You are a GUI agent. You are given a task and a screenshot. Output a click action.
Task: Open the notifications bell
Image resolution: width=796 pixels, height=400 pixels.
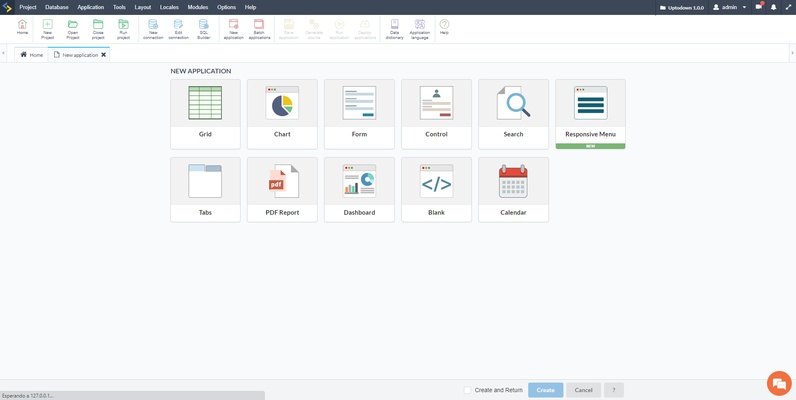pyautogui.click(x=774, y=7)
